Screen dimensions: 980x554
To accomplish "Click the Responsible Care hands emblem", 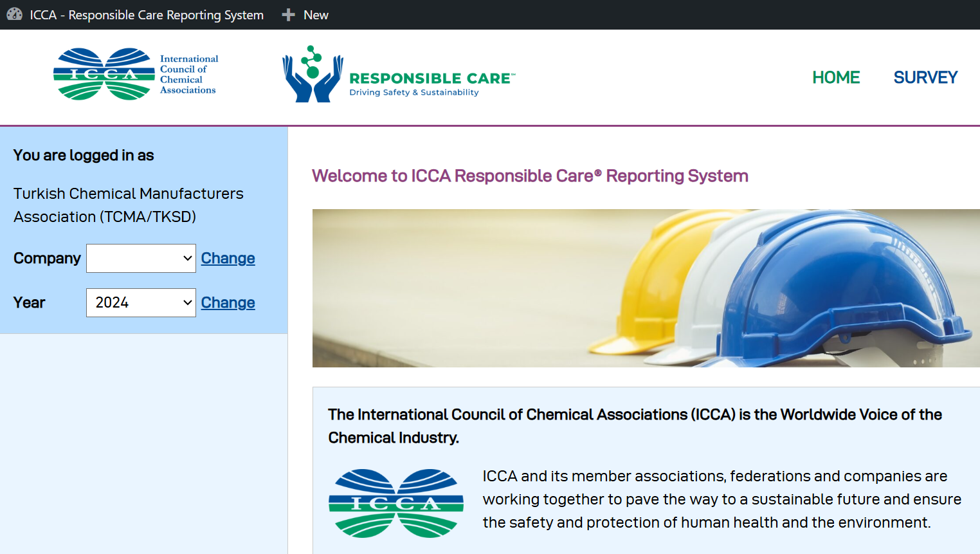I will coord(313,75).
